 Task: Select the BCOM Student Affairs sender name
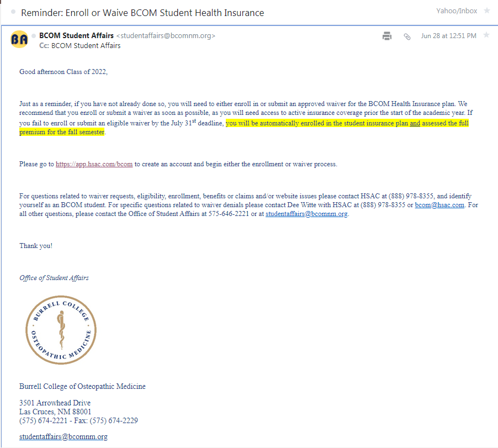(76, 35)
